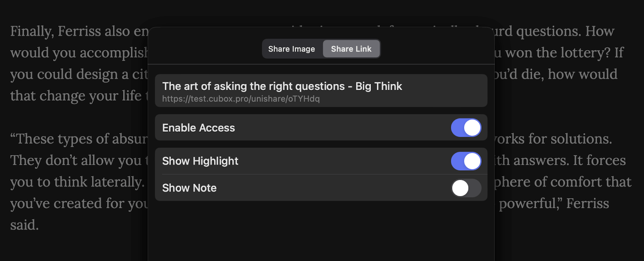Click the 'Enable Access' label text
644x261 pixels.
tap(198, 128)
